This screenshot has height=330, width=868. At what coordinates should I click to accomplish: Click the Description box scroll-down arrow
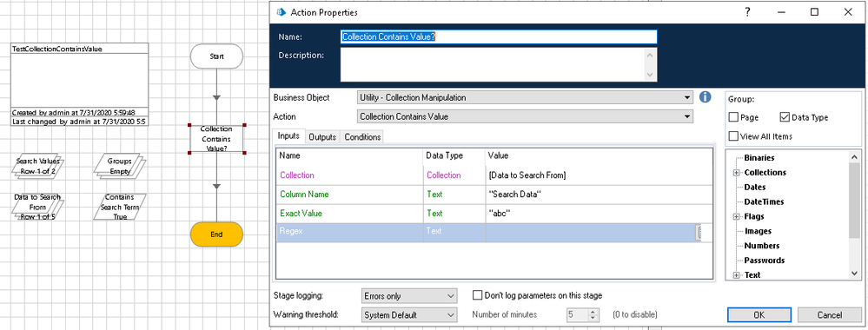pyautogui.click(x=651, y=76)
